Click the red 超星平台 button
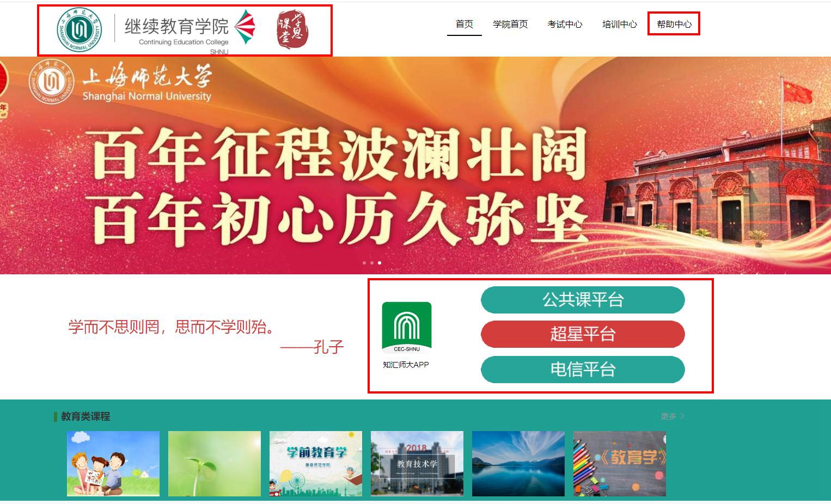The width and height of the screenshot is (831, 504). (x=583, y=334)
